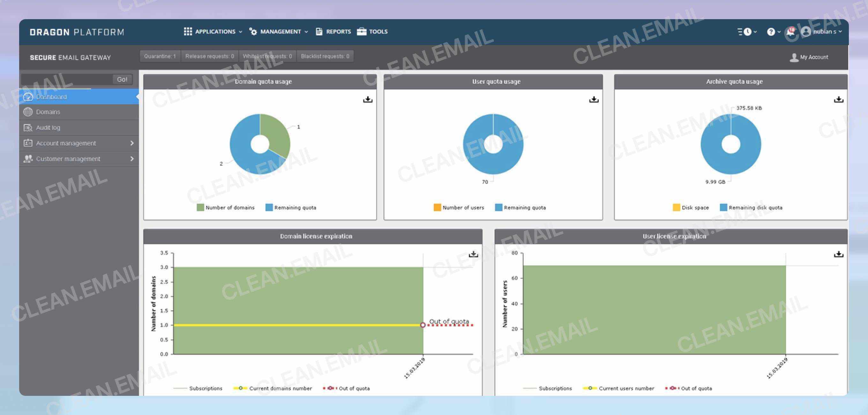This screenshot has height=415, width=868.
Task: Click the Audit log icon
Action: pos(28,127)
